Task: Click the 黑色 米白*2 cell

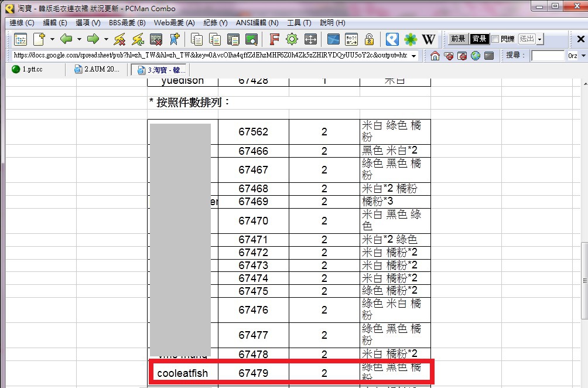Action: click(x=395, y=151)
